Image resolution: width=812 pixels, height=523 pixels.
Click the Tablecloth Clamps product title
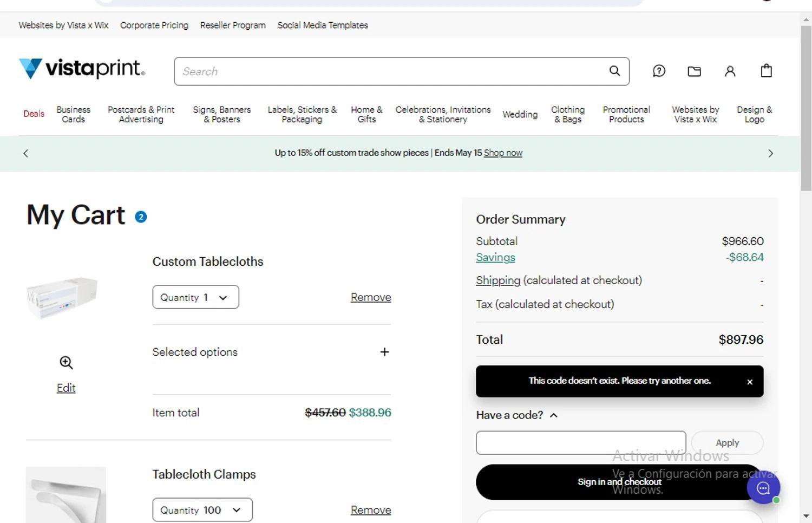coord(204,474)
